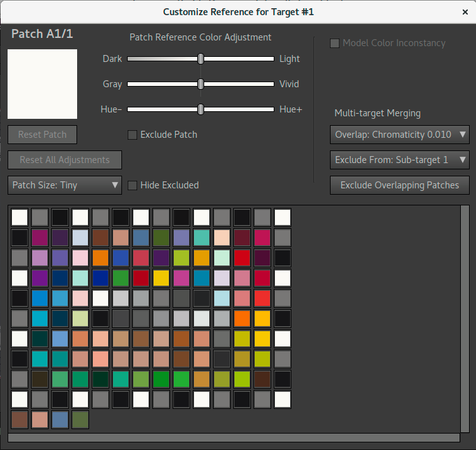Select the cerulean patch beside pale lavender

[202, 278]
